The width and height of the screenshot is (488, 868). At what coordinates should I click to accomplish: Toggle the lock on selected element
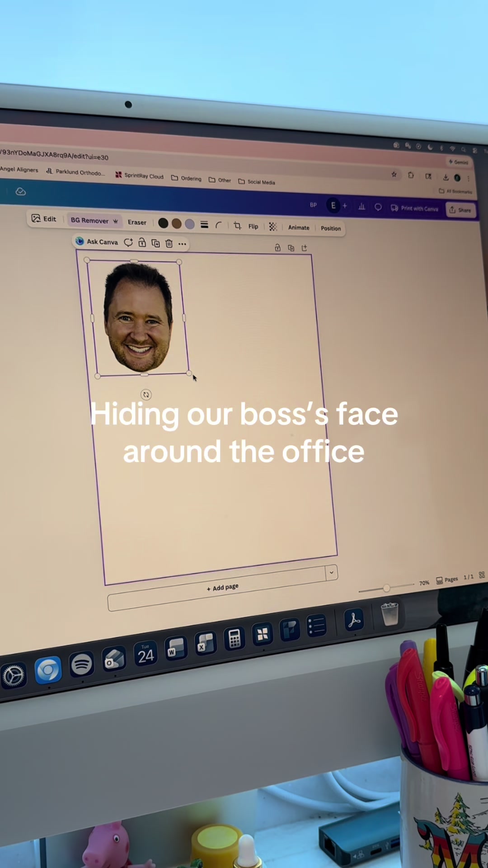tap(142, 242)
